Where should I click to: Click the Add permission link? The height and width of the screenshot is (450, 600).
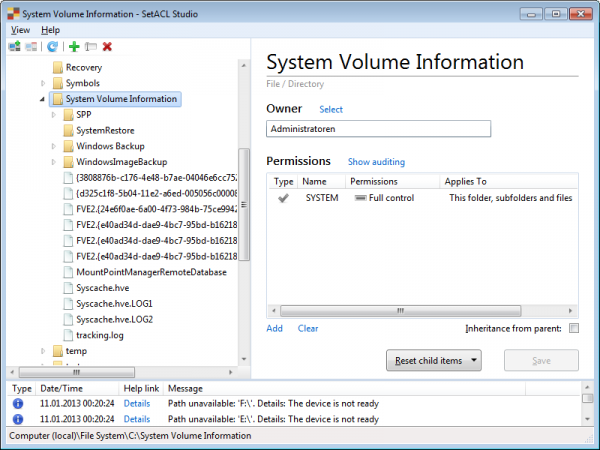(274, 328)
